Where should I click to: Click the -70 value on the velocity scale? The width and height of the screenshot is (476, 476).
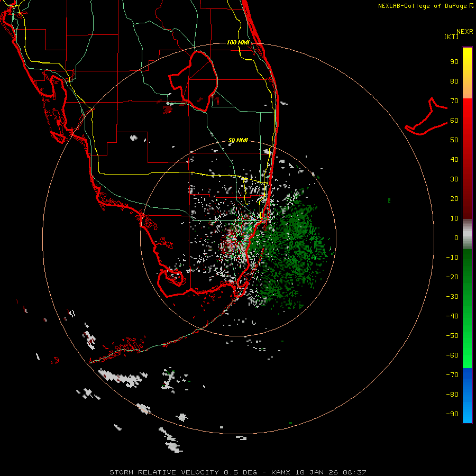click(452, 375)
